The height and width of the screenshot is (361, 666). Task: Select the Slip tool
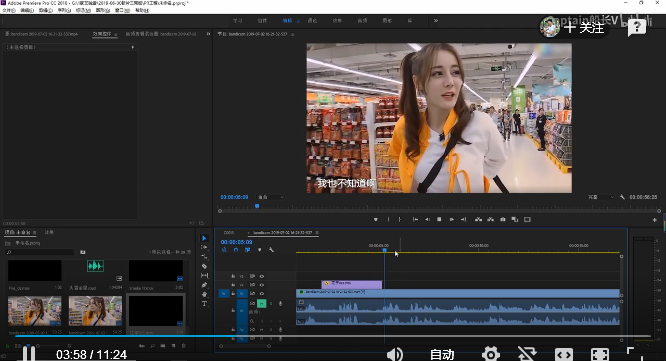coord(204,276)
